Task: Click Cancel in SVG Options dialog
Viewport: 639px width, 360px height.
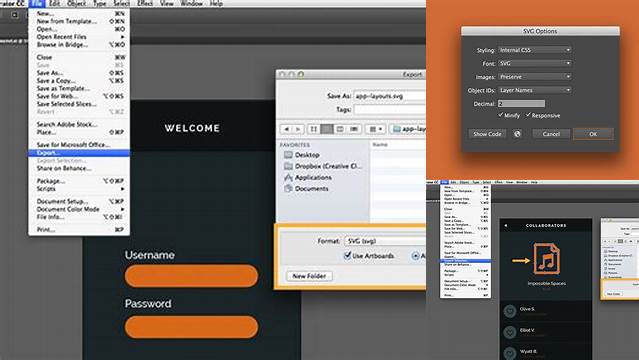Action: [551, 134]
